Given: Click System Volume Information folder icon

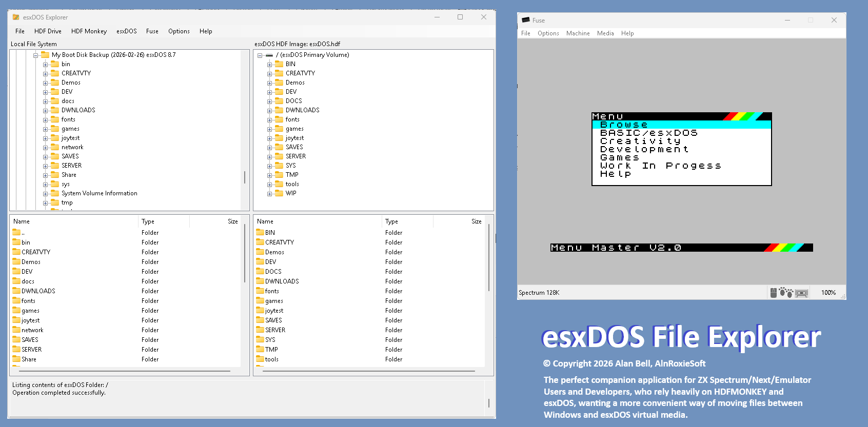Looking at the screenshot, I should 55,193.
